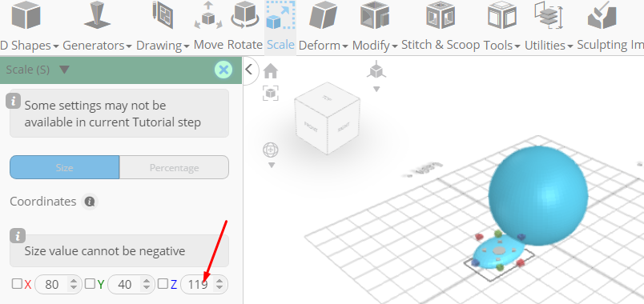
Task: Click the orthographic view cube icon
Action: click(x=376, y=70)
